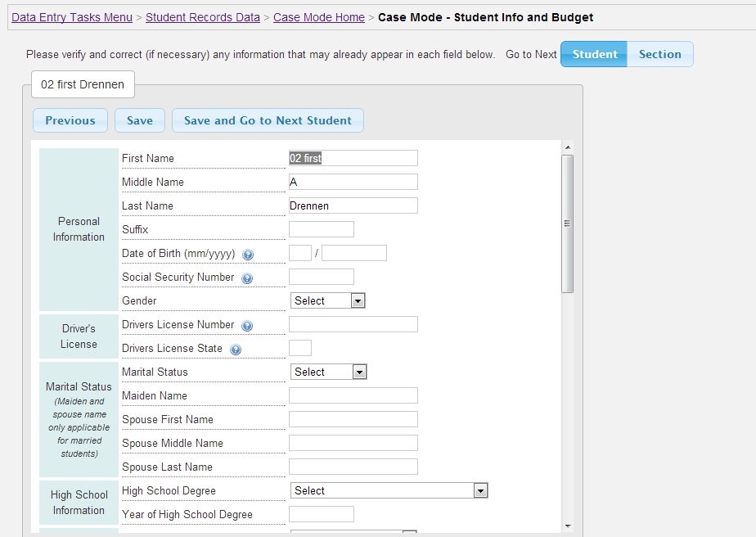Show help for Drivers License State

click(x=236, y=350)
